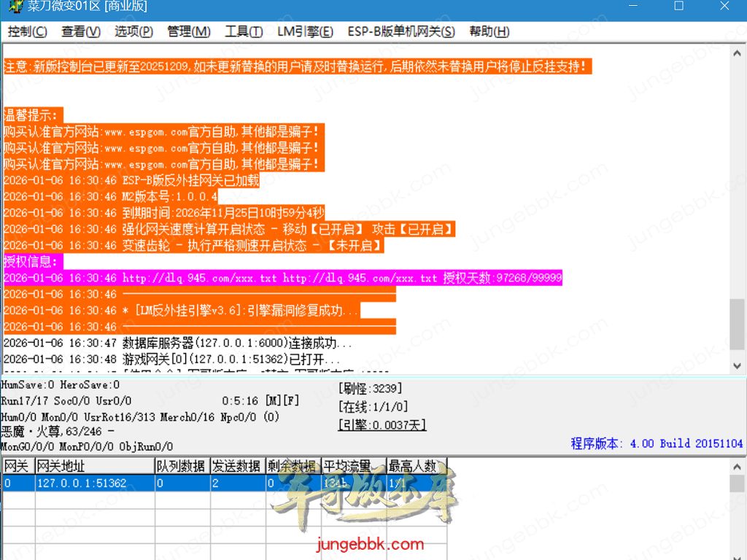This screenshot has height=560, width=747.
Task: Open the 工具(T) menu
Action: (x=244, y=31)
